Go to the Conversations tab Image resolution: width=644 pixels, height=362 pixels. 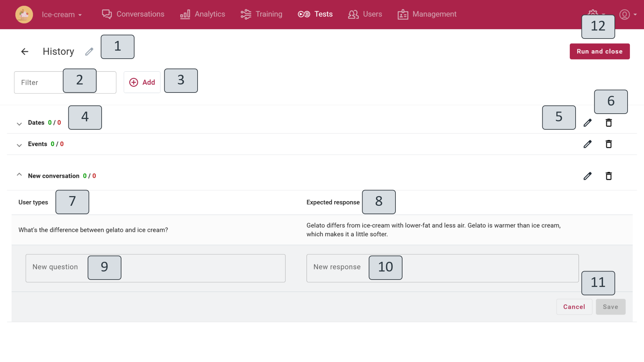133,14
